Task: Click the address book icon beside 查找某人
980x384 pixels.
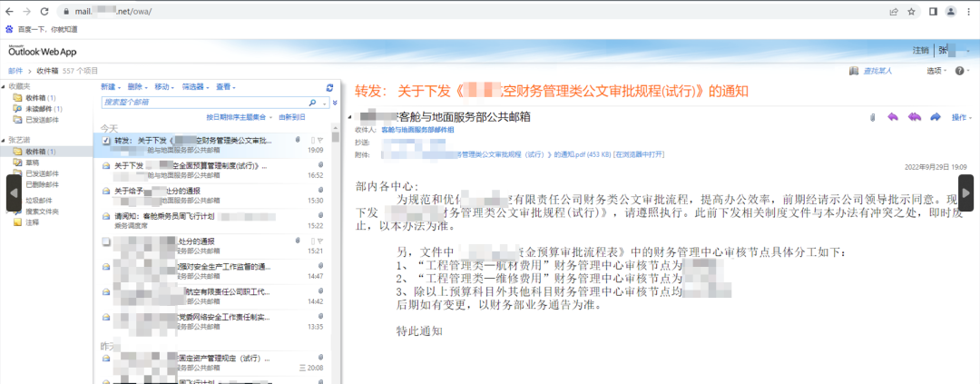Action: 854,71
